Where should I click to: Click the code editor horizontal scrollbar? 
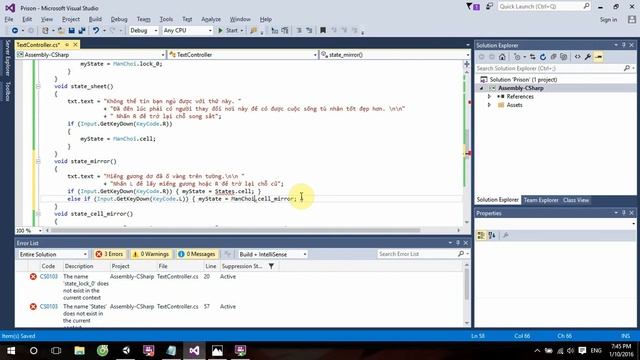[x=235, y=230]
